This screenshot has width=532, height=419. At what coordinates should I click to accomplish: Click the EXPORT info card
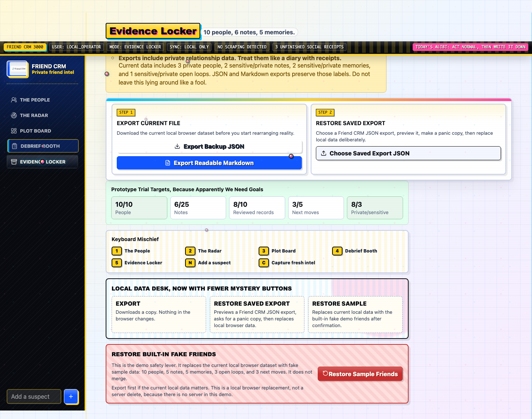[159, 315]
